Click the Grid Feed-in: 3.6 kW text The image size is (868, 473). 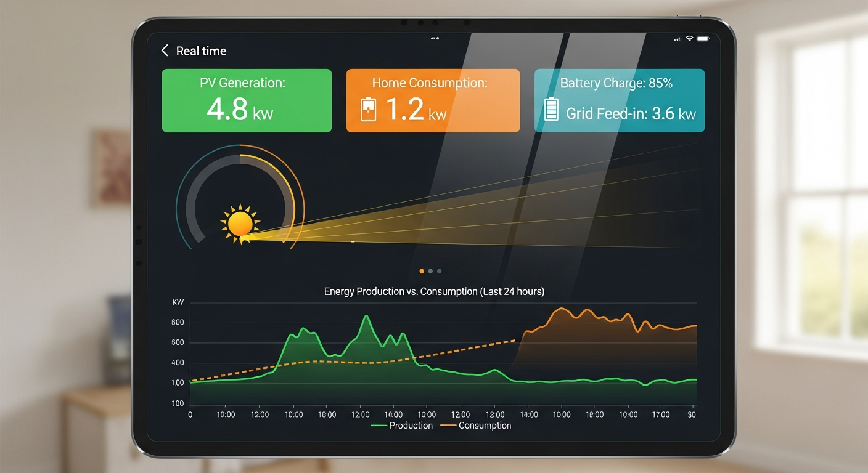[x=631, y=113]
